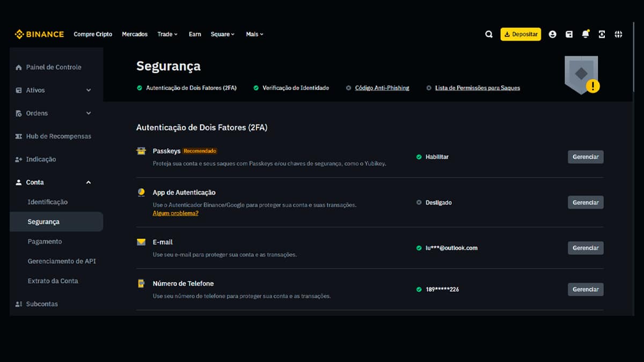Select Gerenciamento de API in sidebar
644x362 pixels.
62,262
